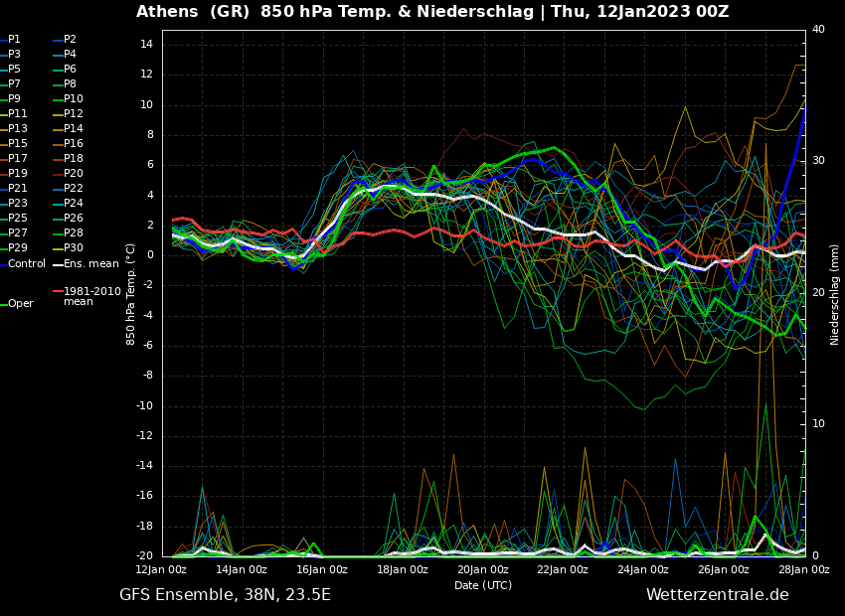Click the P10 legend entry
This screenshot has width=845, height=616.
pyautogui.click(x=73, y=99)
